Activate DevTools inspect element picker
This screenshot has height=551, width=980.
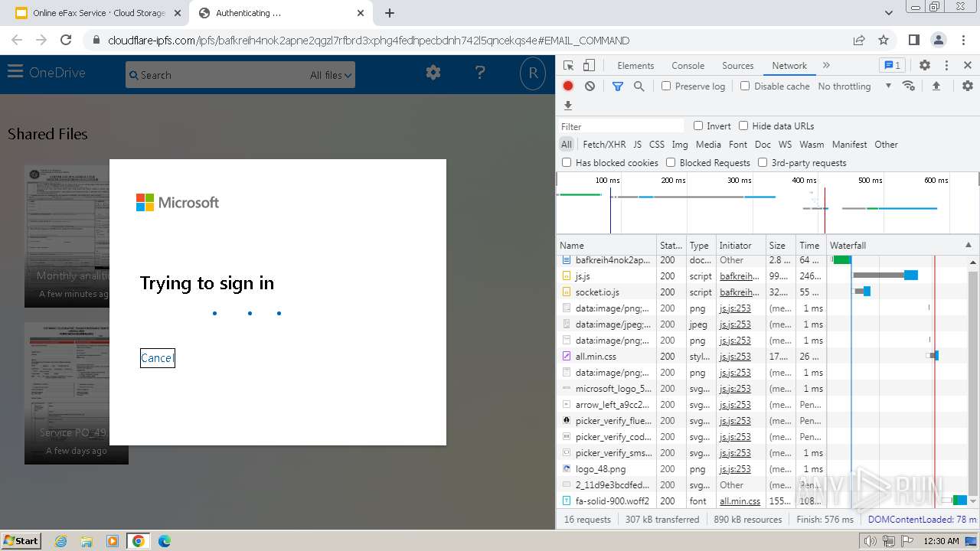[568, 66]
